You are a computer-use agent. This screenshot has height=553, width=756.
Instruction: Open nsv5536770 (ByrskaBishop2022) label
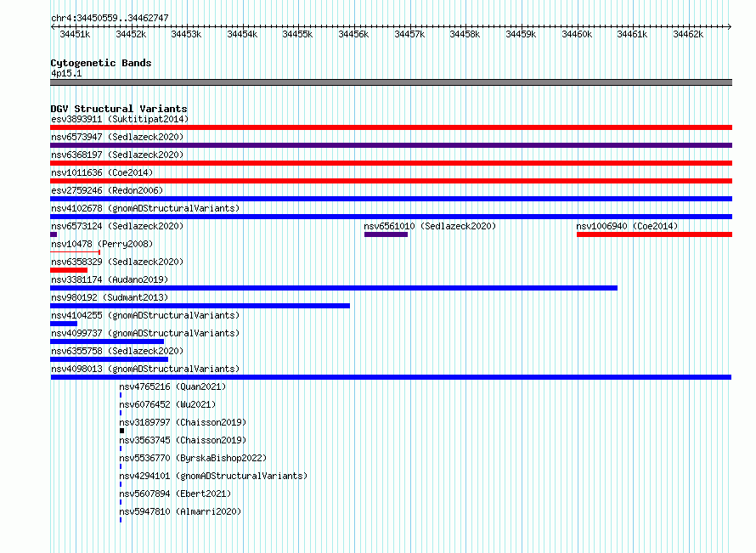coord(193,458)
